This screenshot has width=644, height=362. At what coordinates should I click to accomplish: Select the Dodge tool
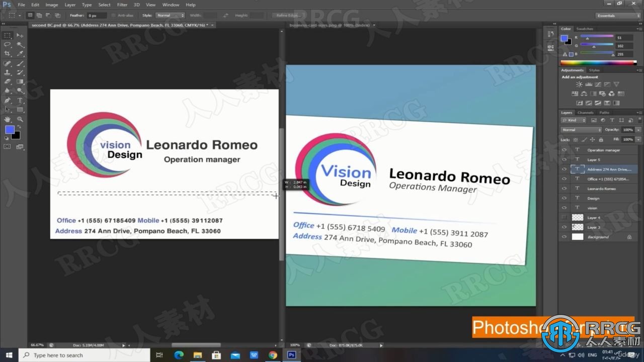click(20, 91)
